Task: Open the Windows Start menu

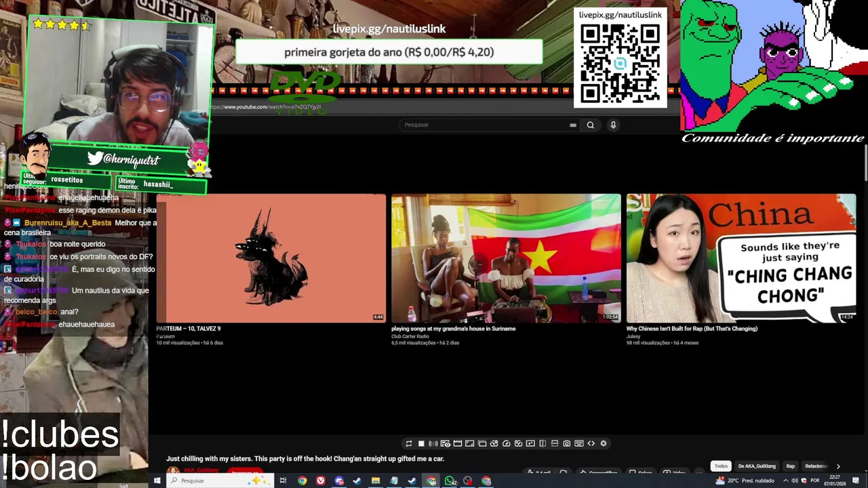Action: tap(157, 481)
